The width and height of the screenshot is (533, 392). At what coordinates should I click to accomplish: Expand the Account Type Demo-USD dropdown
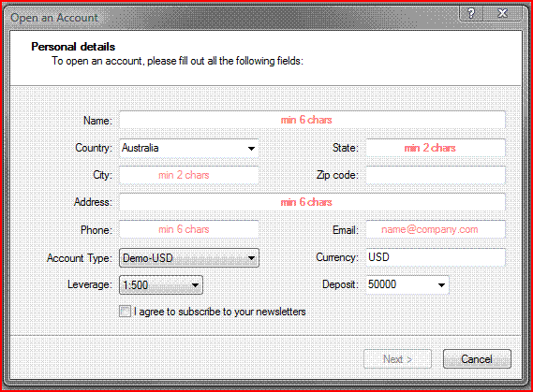pyautogui.click(x=189, y=257)
